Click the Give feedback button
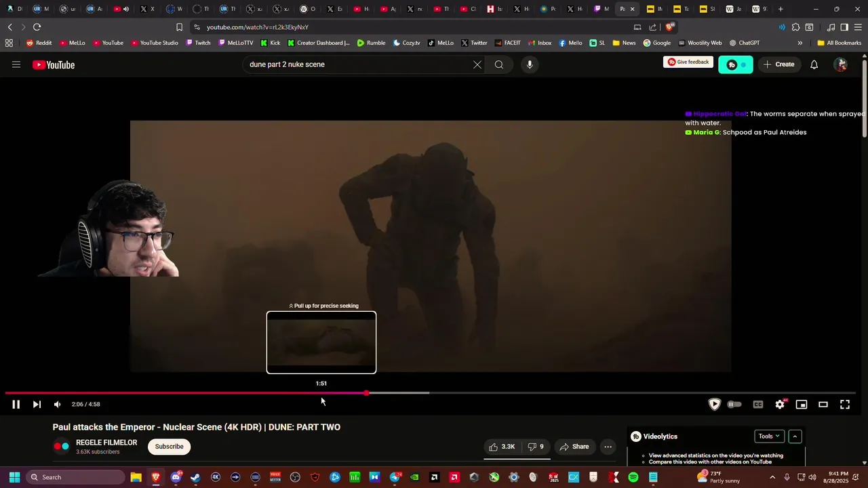The image size is (868, 488). tap(688, 62)
